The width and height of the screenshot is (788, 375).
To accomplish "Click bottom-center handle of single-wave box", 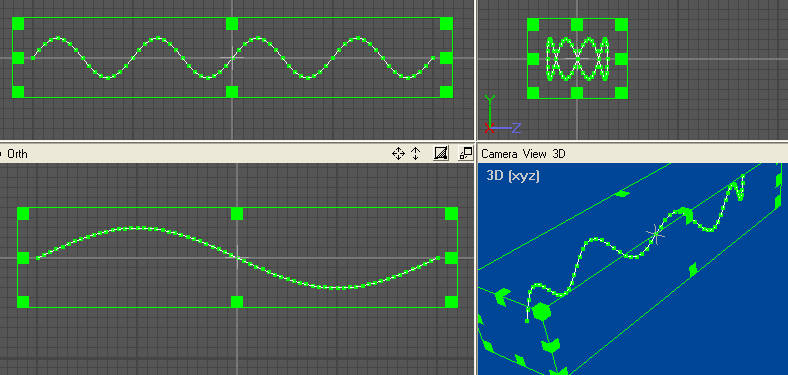I will (237, 302).
